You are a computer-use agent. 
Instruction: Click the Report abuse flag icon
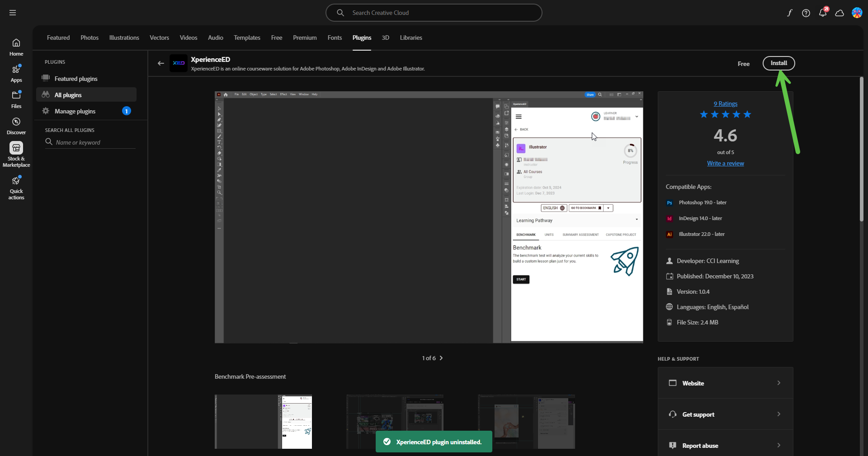(x=673, y=445)
